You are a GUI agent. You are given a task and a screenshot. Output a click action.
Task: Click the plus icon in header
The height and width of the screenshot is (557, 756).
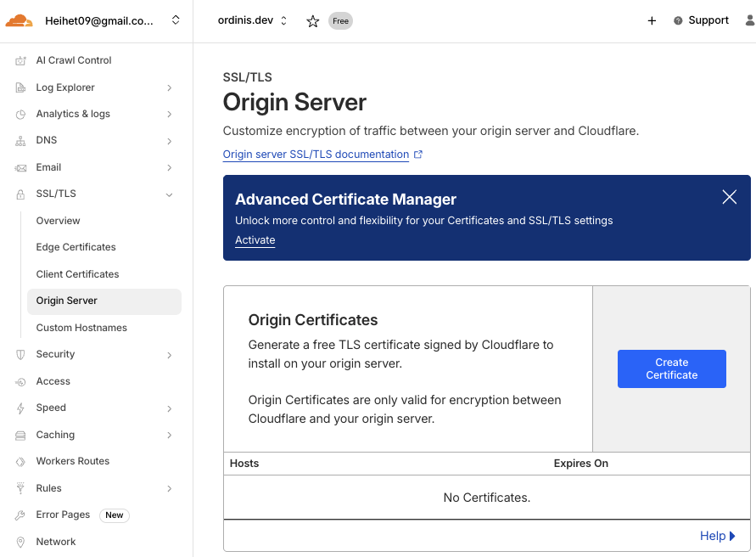point(652,21)
